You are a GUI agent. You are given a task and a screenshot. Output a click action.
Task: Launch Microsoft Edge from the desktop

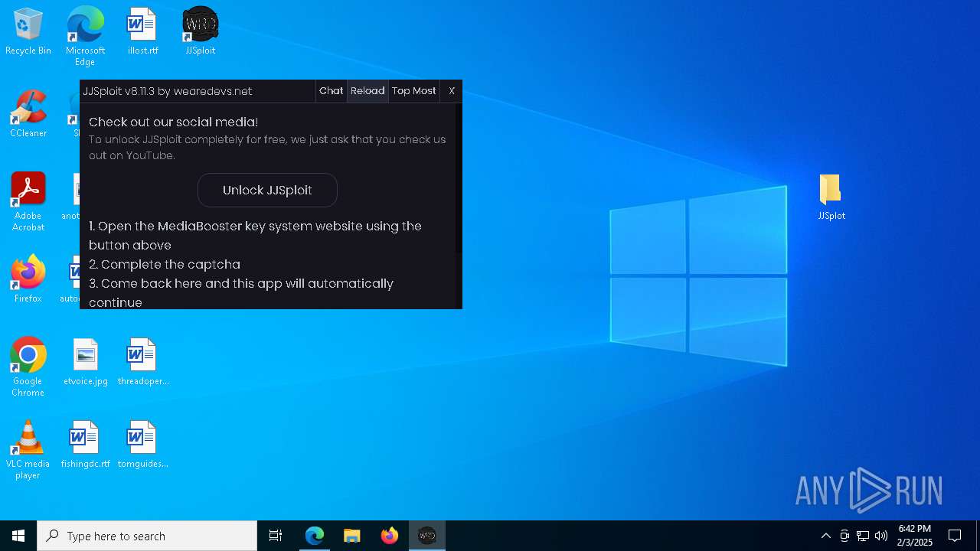tap(85, 37)
